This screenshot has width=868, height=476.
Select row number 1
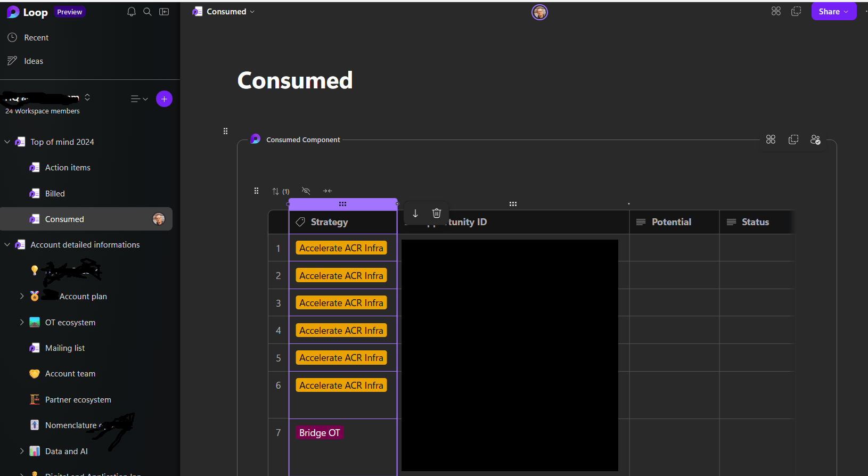point(278,248)
